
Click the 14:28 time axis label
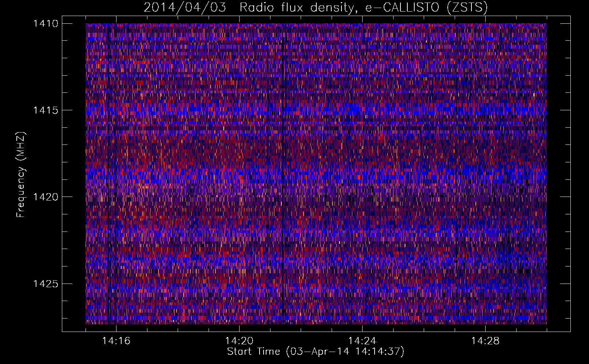tap(485, 341)
